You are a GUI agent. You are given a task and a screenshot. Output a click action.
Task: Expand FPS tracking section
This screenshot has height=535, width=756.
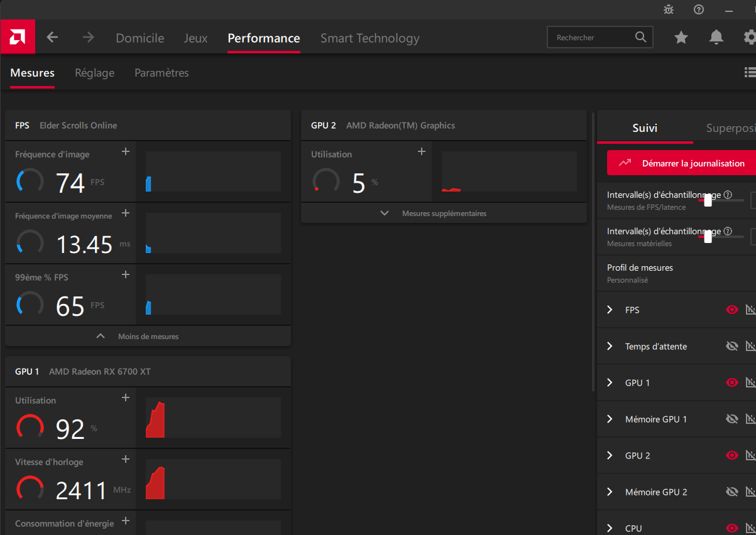click(x=610, y=310)
